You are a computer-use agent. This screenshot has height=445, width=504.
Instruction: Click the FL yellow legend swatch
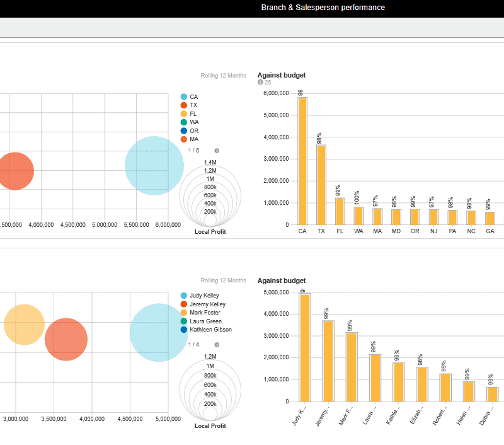click(185, 113)
